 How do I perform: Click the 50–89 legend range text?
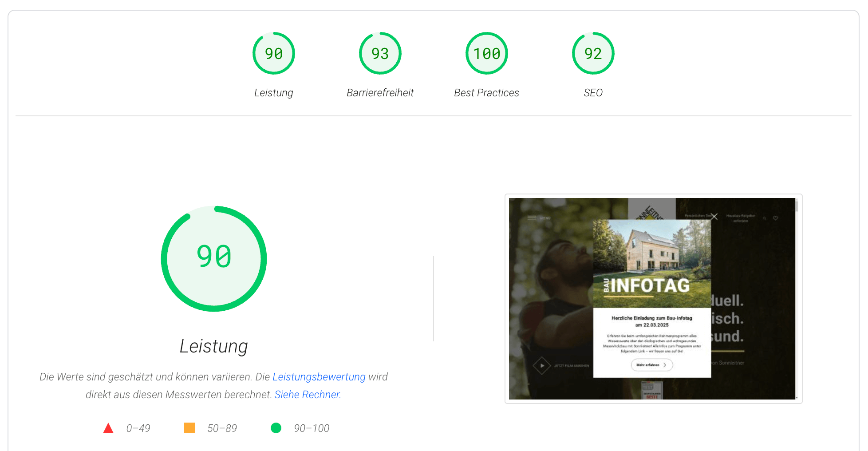click(x=222, y=428)
